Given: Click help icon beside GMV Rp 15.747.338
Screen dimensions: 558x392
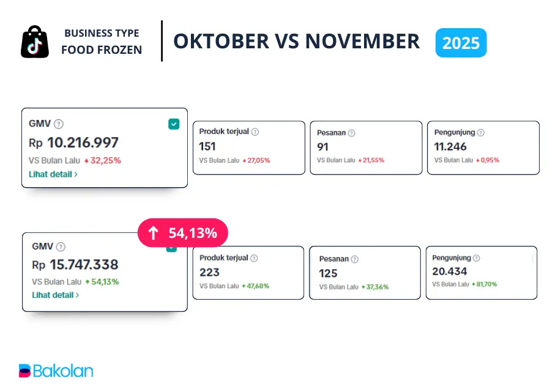Looking at the screenshot, I should pos(61,246).
